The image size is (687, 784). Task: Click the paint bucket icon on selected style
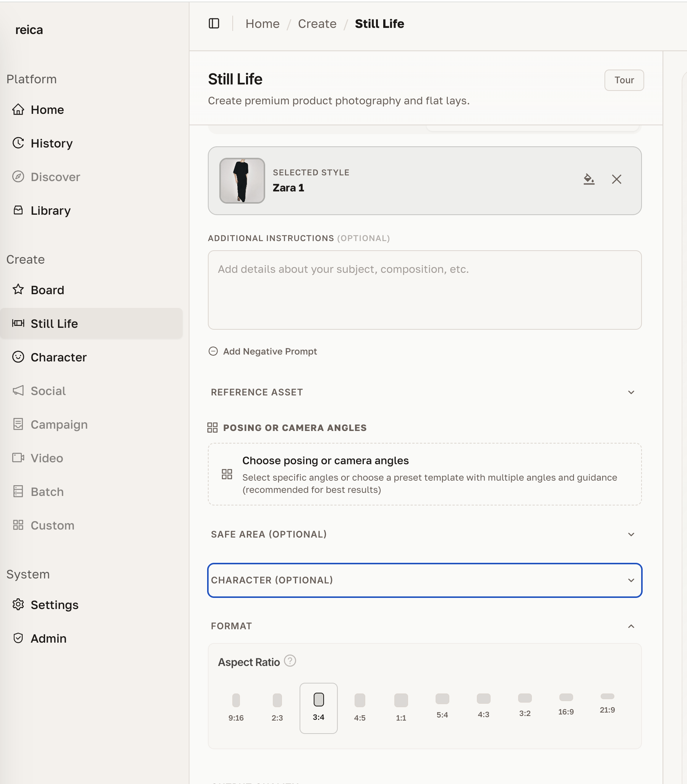(x=589, y=180)
